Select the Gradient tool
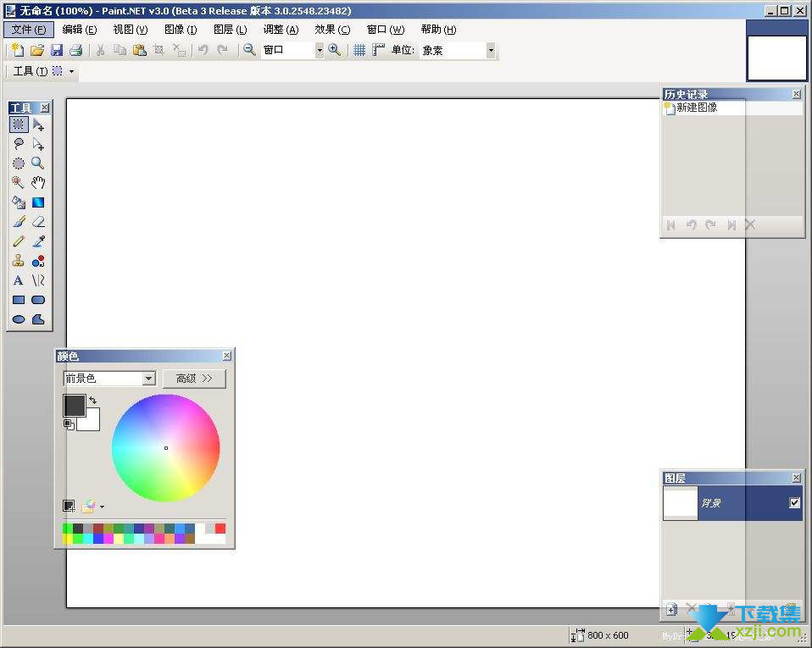Screen dimensions: 812x648 pos(38,202)
